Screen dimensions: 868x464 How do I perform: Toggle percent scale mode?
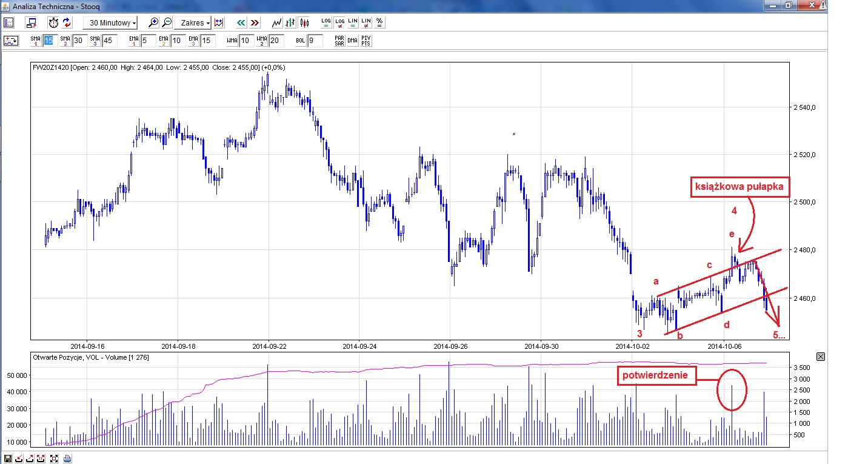379,22
